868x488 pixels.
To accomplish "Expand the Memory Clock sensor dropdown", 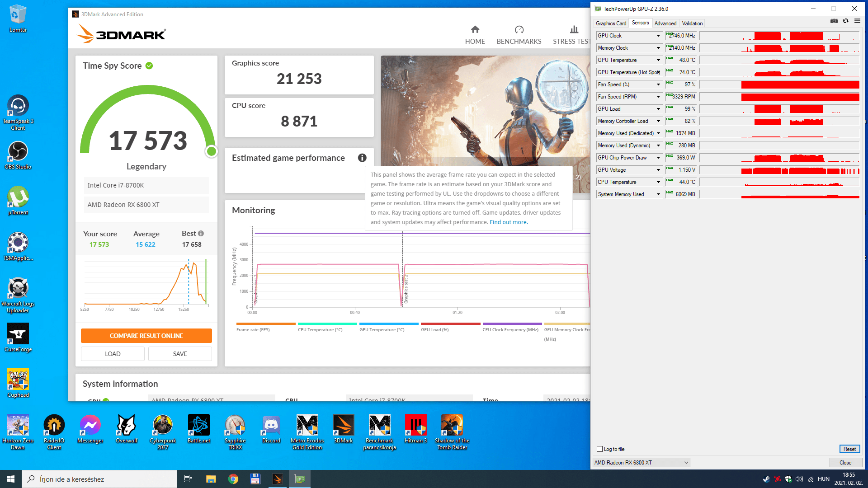I will point(658,48).
